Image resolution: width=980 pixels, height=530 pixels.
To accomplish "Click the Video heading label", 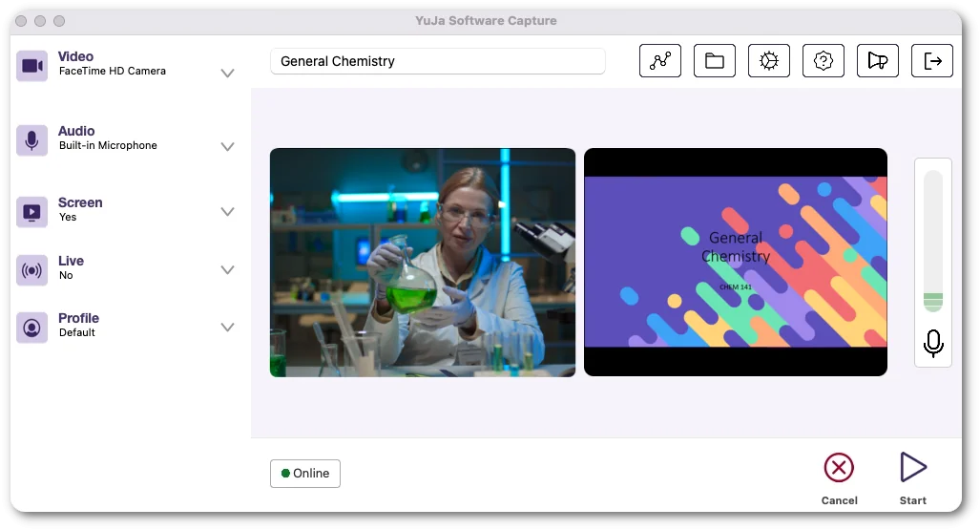I will point(75,57).
